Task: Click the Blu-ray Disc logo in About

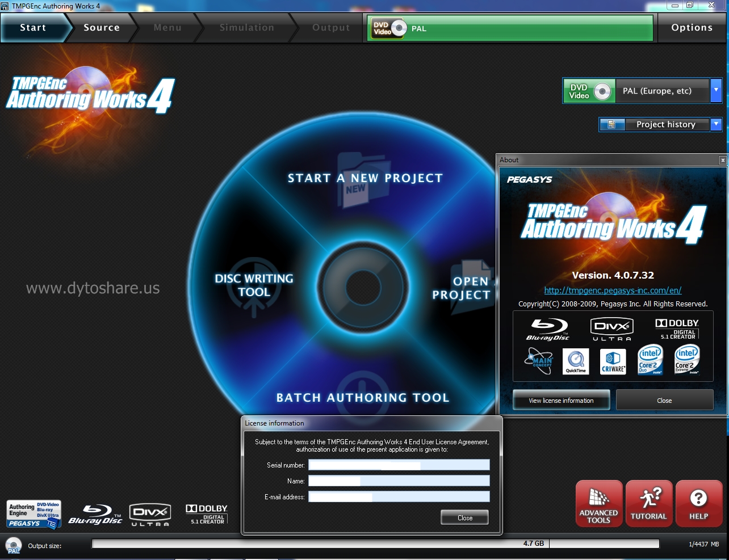Action: click(x=548, y=330)
